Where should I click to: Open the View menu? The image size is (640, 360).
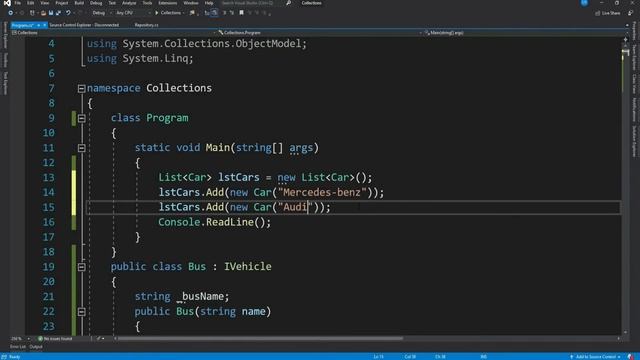[44, 3]
